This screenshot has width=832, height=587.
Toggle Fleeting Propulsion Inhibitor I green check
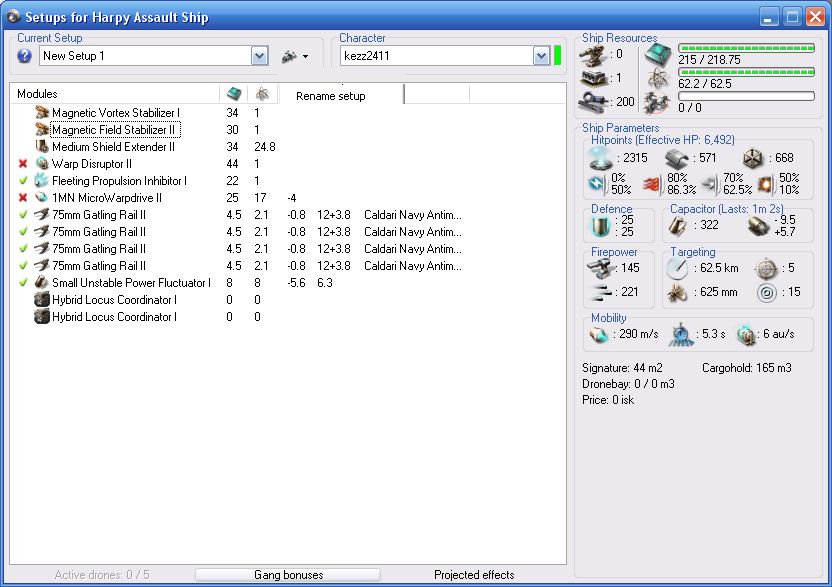click(x=23, y=180)
